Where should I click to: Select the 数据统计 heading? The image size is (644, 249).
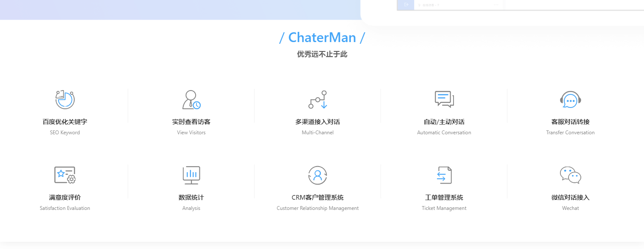pyautogui.click(x=191, y=198)
